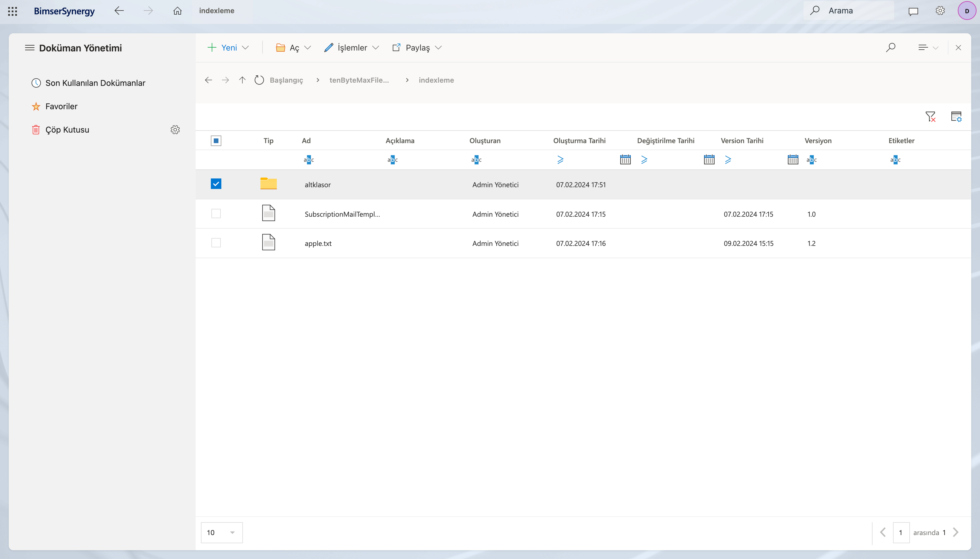Open Son Kullanılan Dokümanlar

click(88, 83)
